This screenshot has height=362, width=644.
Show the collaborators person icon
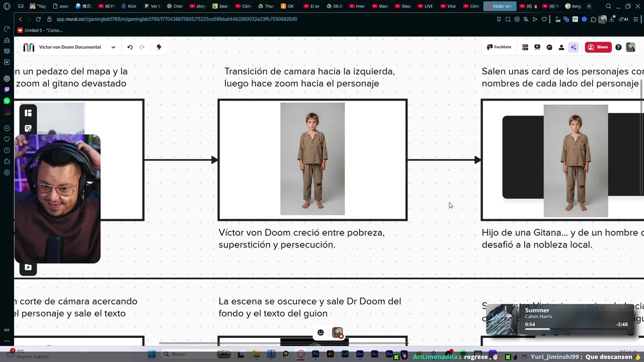point(561,47)
